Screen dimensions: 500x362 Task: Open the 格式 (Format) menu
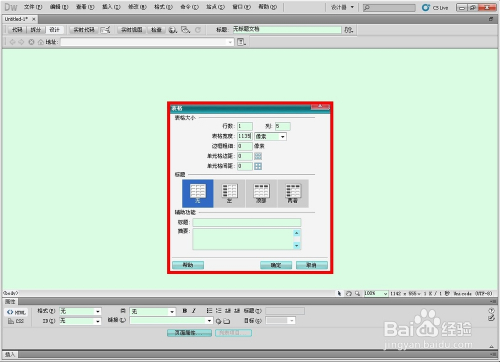[x=163, y=7]
